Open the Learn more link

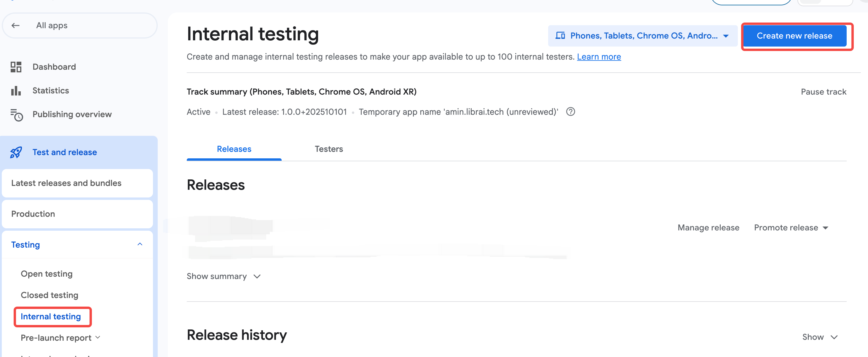[599, 57]
